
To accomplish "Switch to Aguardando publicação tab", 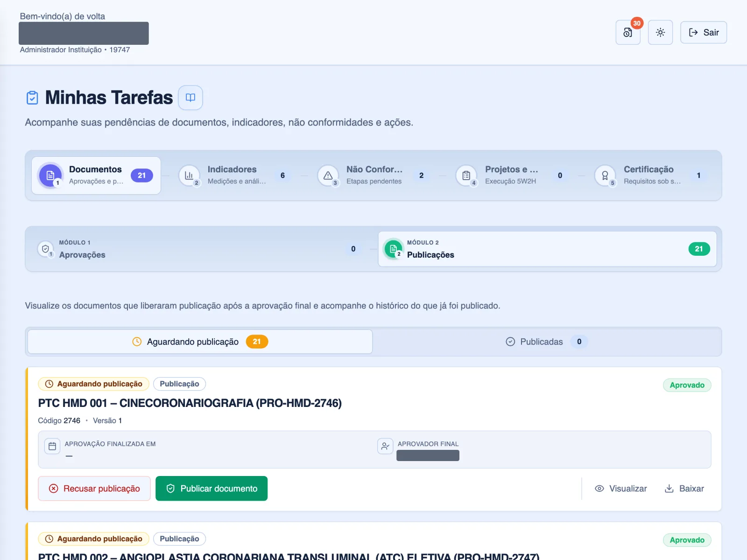I will coord(200,342).
